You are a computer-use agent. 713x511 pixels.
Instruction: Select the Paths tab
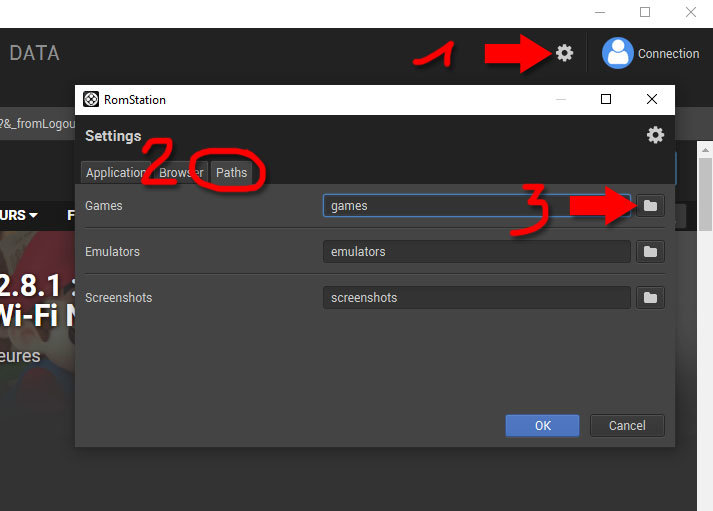click(231, 172)
